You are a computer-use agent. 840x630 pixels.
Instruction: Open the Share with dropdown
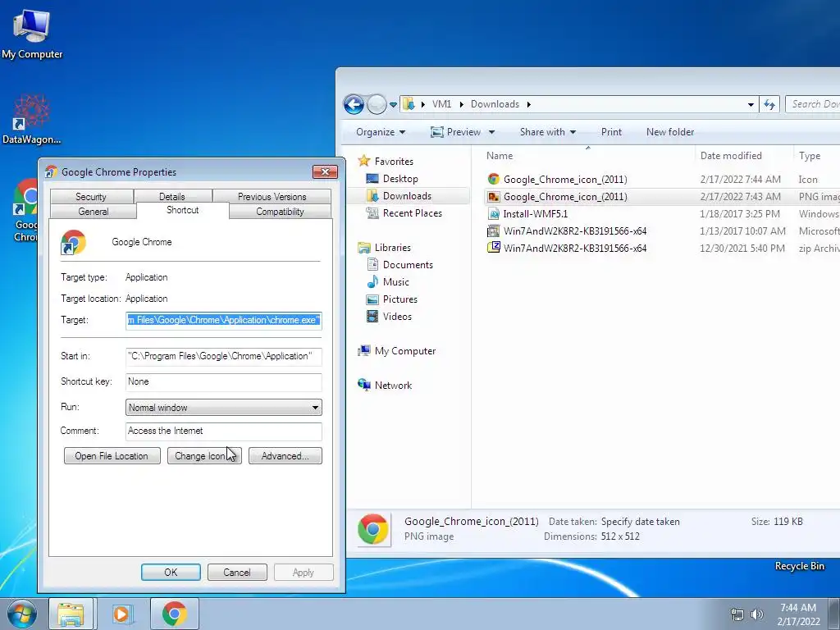click(x=547, y=132)
